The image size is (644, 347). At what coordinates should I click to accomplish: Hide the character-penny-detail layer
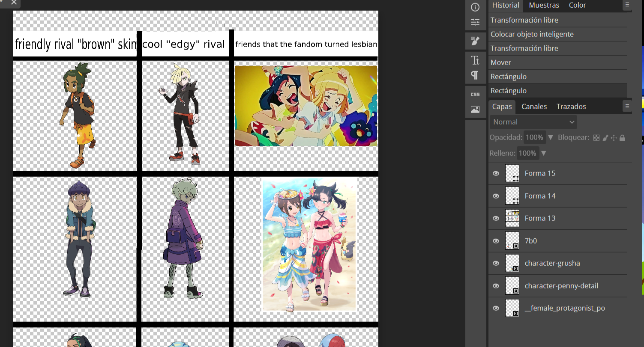click(x=496, y=286)
